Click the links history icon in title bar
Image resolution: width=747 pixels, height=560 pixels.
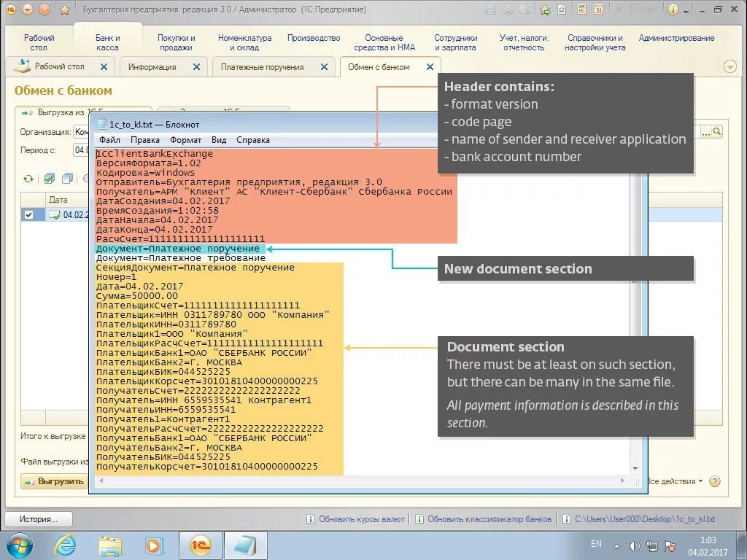[562, 10]
